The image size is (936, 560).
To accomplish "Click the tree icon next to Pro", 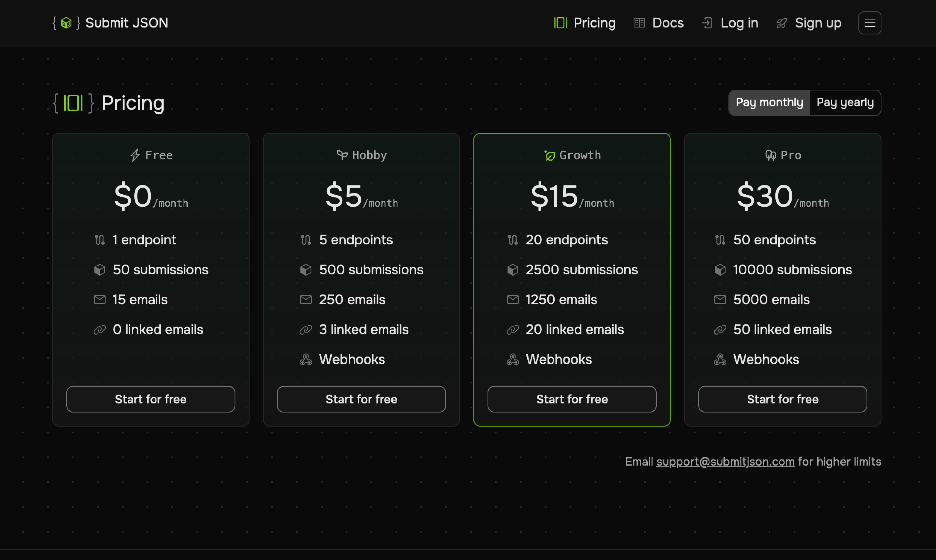I will [x=771, y=155].
